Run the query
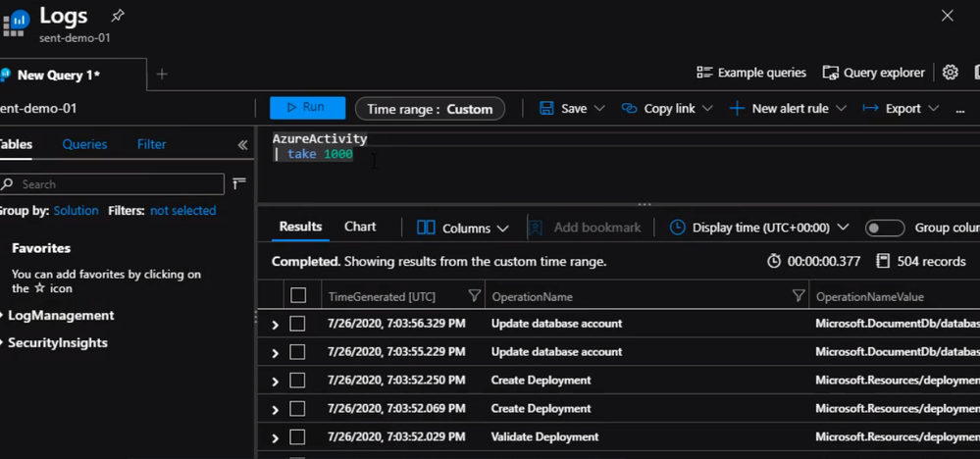 307,108
